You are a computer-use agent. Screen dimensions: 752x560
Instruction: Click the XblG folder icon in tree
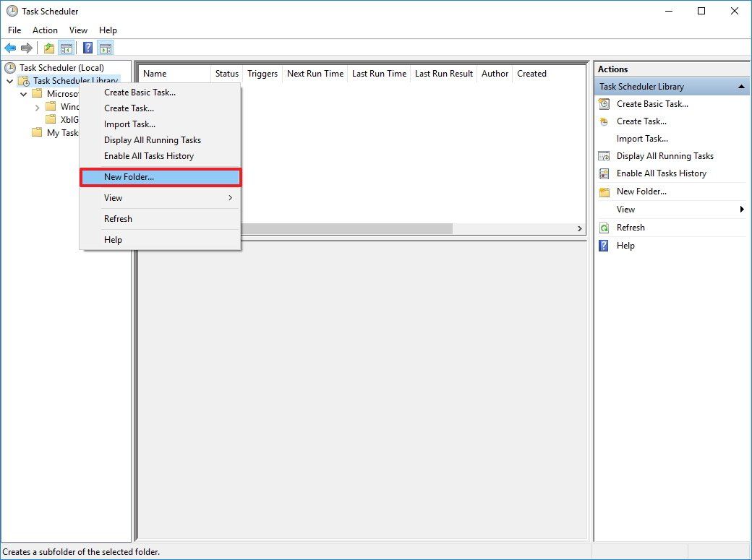pyautogui.click(x=51, y=119)
